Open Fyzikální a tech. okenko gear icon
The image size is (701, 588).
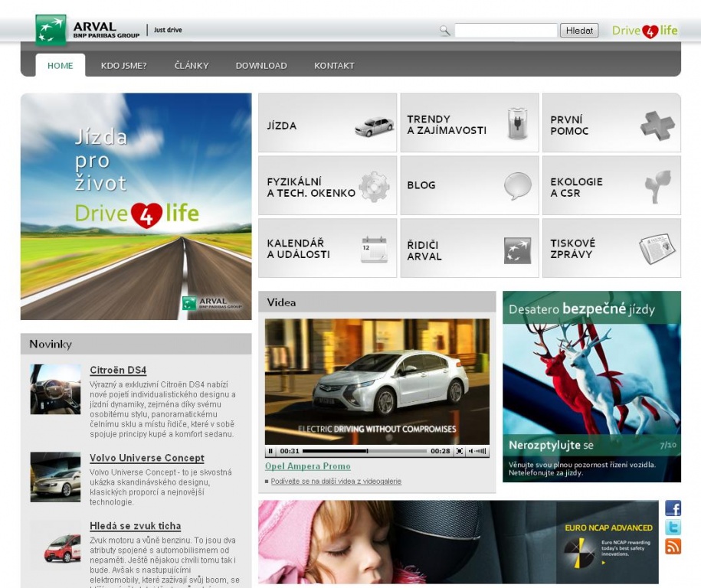click(374, 187)
